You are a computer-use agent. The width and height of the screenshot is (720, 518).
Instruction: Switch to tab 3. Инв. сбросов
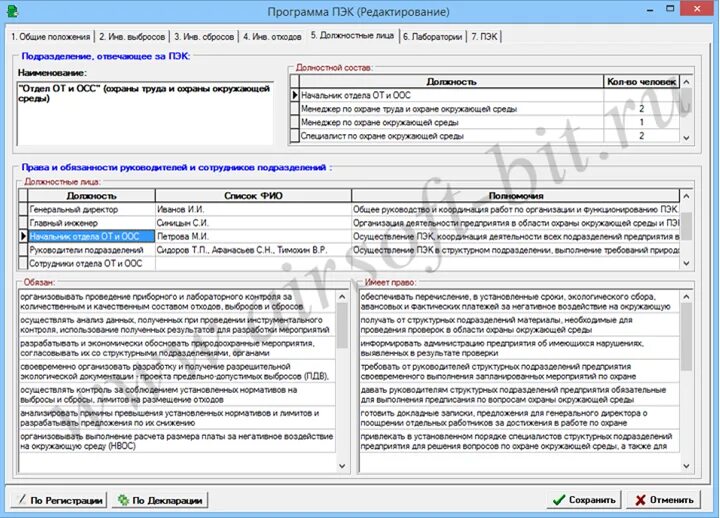pyautogui.click(x=204, y=36)
